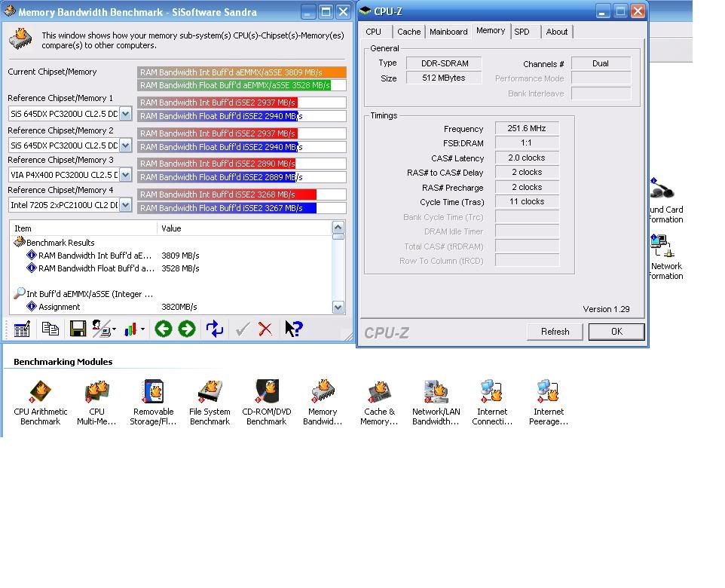This screenshot has width=725, height=588.
Task: Open the Internet Peerage benchmark icon
Action: (549, 403)
